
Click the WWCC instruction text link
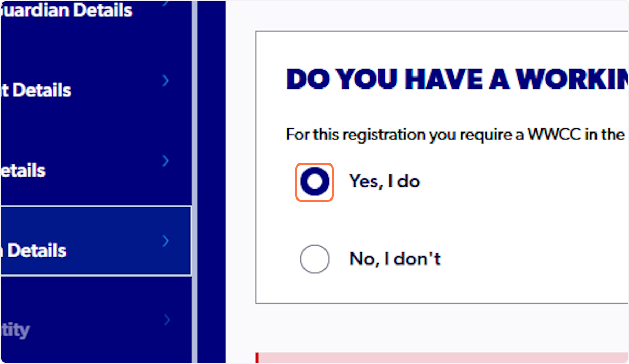click(x=456, y=135)
